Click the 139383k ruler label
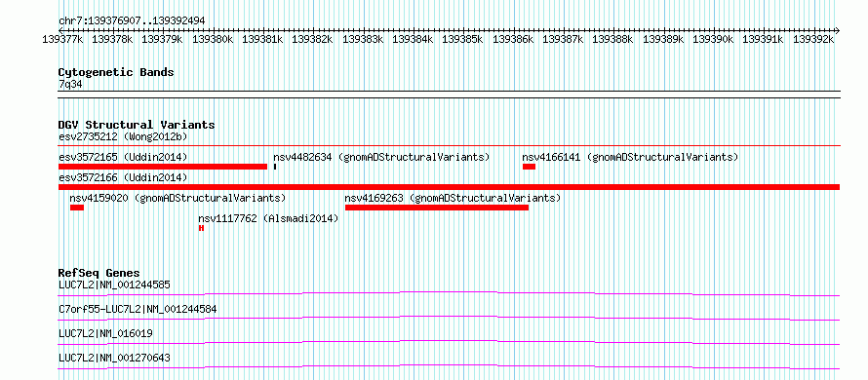This screenshot has height=380, width=868. pos(363,39)
